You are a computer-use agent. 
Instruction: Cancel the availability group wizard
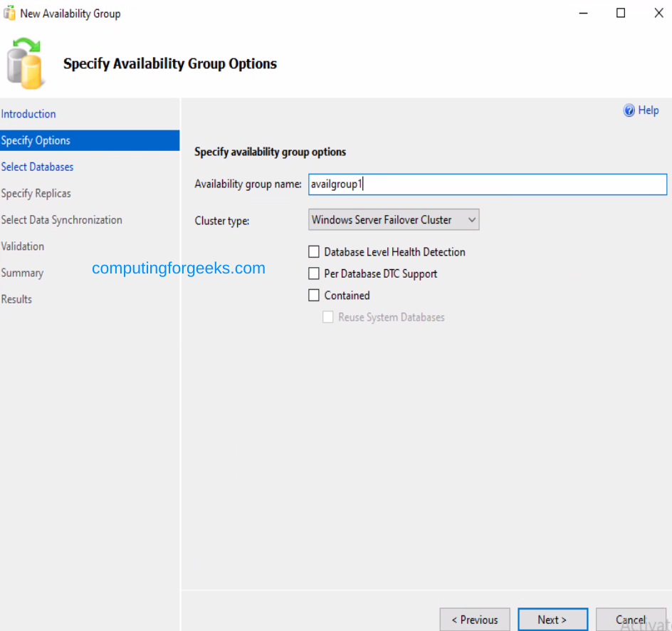point(631,619)
